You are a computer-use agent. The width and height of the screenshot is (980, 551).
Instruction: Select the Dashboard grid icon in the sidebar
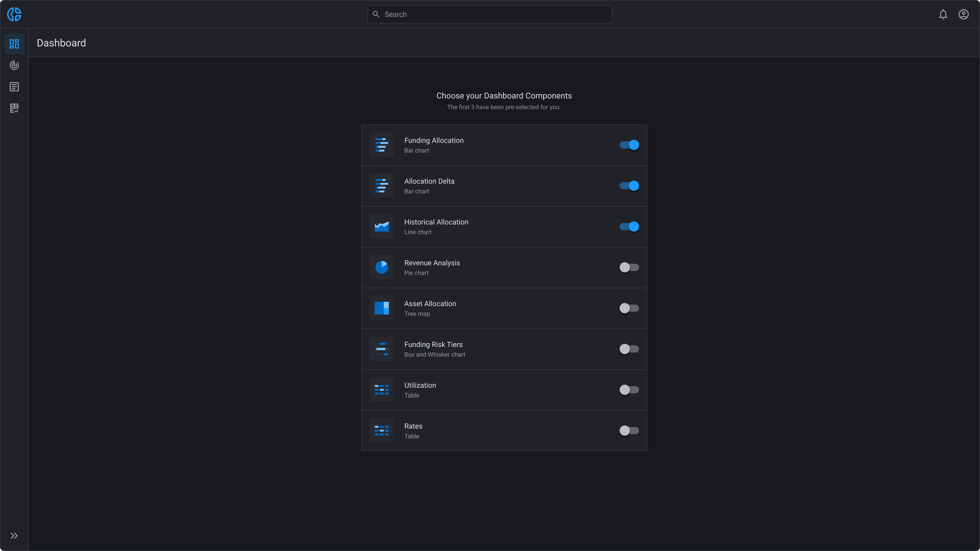click(14, 44)
